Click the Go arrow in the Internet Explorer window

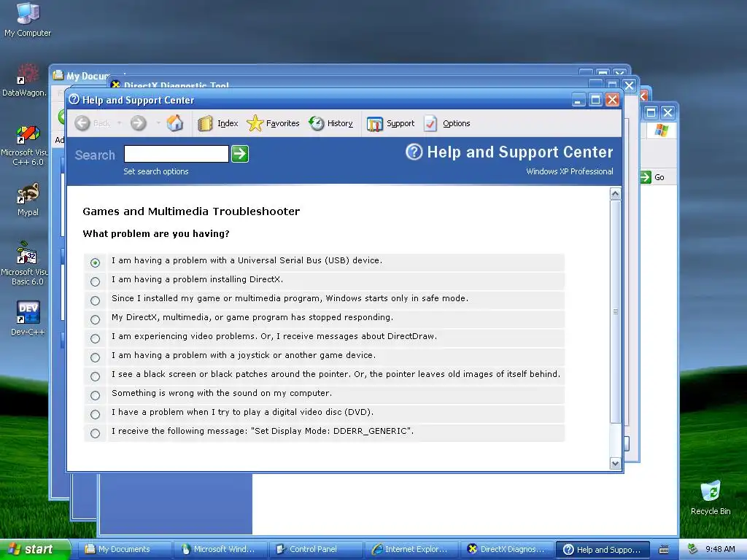click(x=646, y=177)
